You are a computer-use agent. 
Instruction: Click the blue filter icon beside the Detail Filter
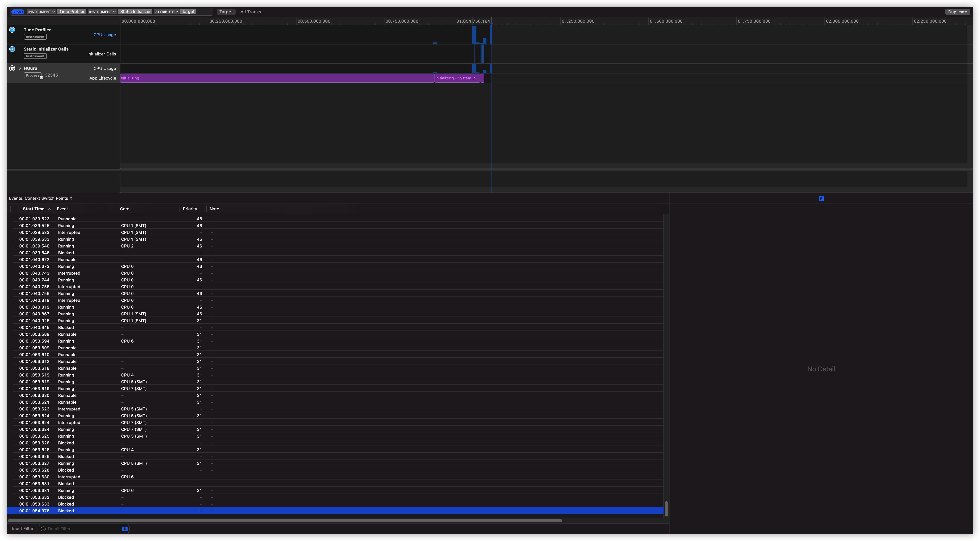coord(124,528)
